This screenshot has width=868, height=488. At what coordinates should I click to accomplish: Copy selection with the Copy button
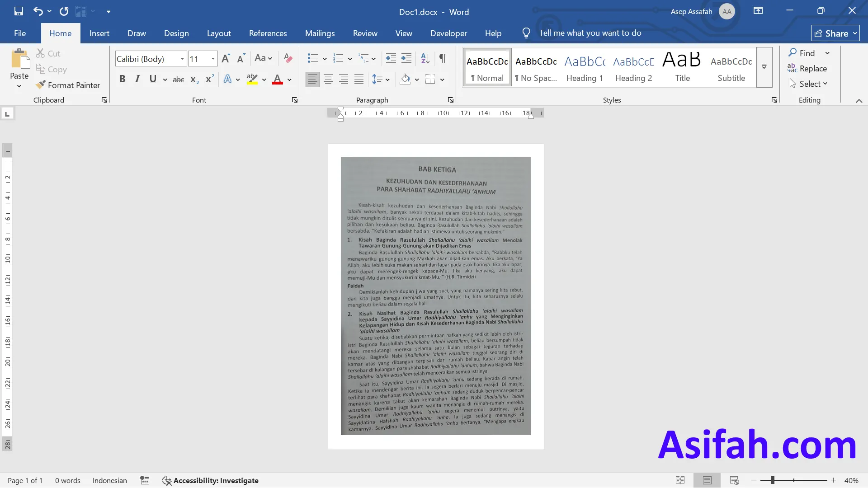[x=51, y=69]
